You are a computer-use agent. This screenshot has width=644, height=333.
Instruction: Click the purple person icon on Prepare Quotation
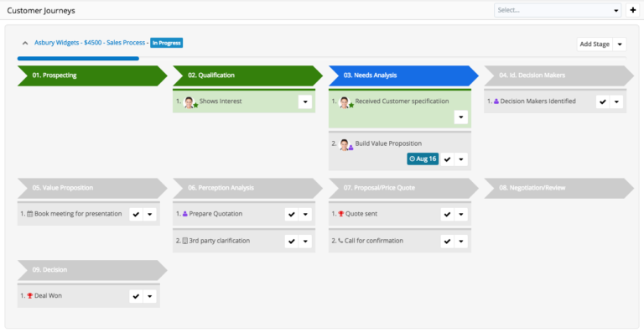click(x=184, y=214)
